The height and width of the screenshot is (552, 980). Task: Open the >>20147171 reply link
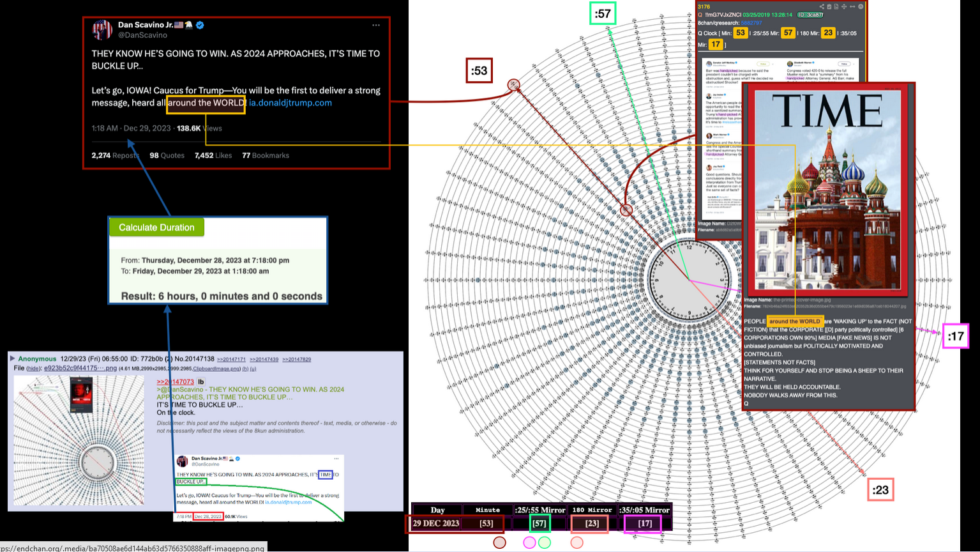pos(231,360)
